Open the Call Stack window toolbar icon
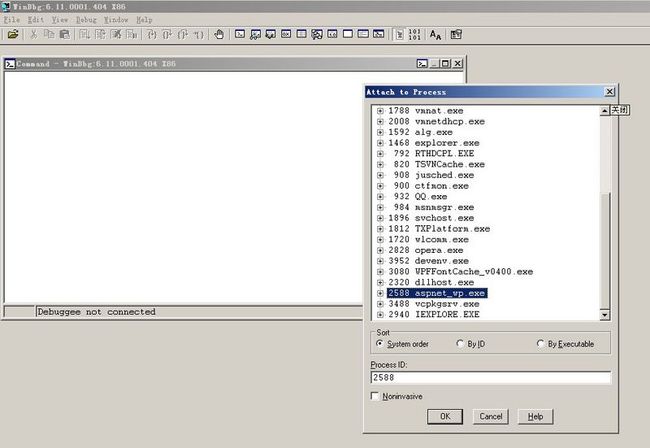 (317, 34)
